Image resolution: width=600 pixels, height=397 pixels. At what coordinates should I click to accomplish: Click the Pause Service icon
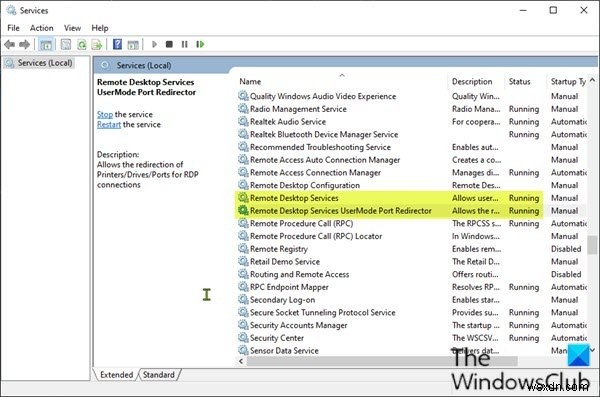pyautogui.click(x=184, y=44)
